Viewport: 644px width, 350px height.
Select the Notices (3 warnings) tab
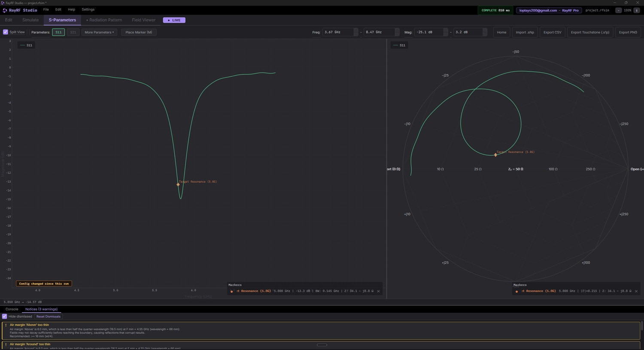(x=41, y=309)
